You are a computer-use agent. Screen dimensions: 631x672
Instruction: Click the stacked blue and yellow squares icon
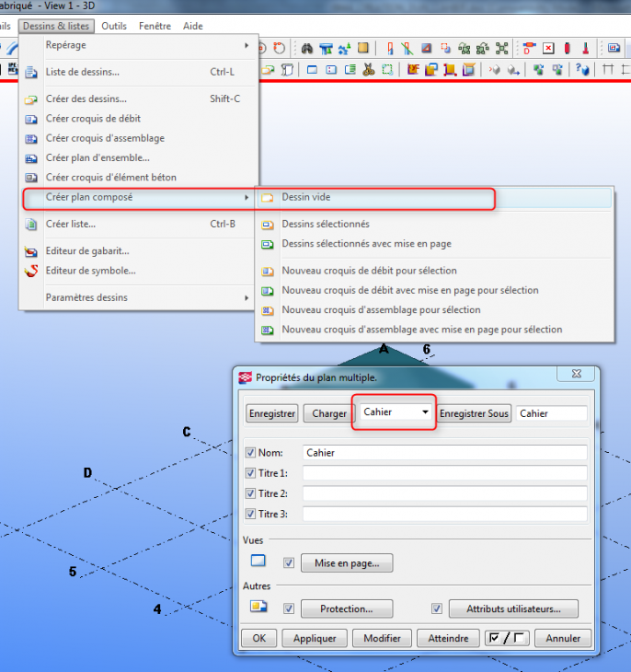[x=431, y=69]
